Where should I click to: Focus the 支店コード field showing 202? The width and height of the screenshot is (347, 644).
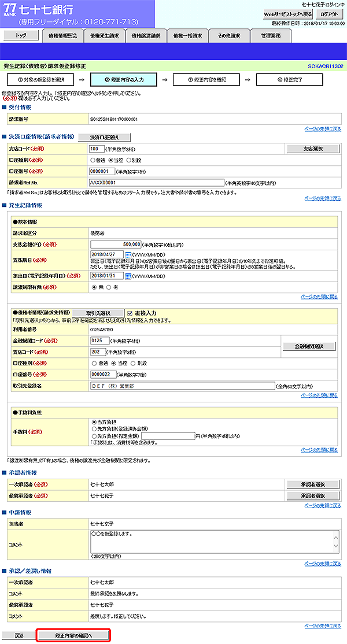(98, 352)
